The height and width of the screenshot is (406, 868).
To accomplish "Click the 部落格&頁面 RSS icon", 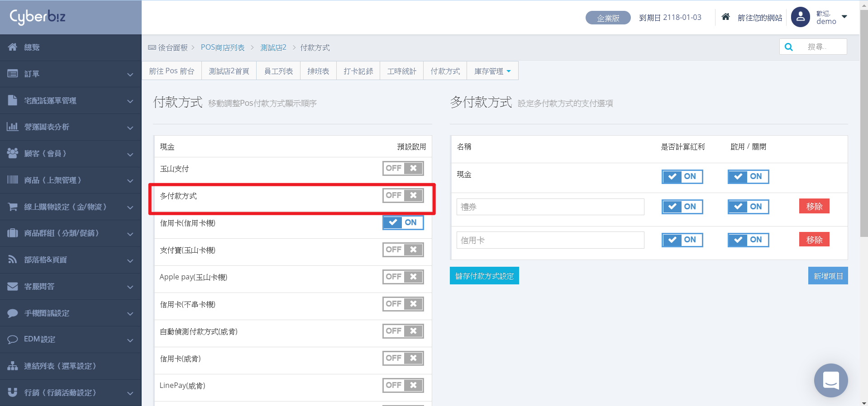I will 13,260.
